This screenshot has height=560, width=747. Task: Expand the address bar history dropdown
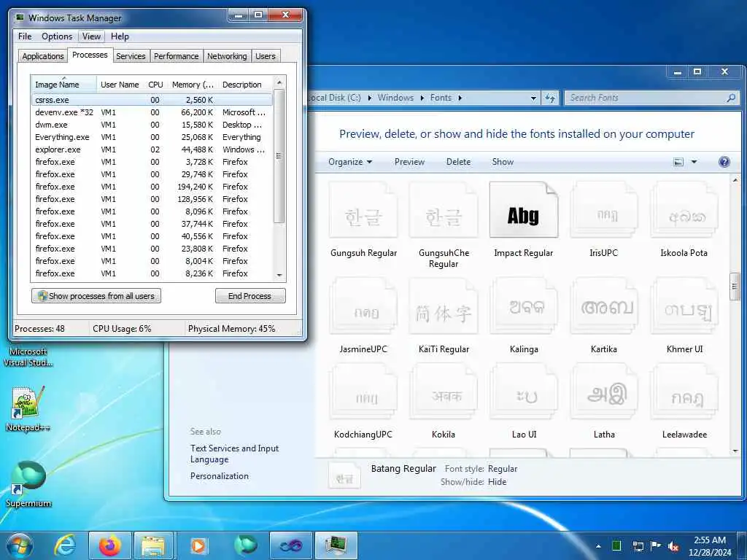coord(533,98)
